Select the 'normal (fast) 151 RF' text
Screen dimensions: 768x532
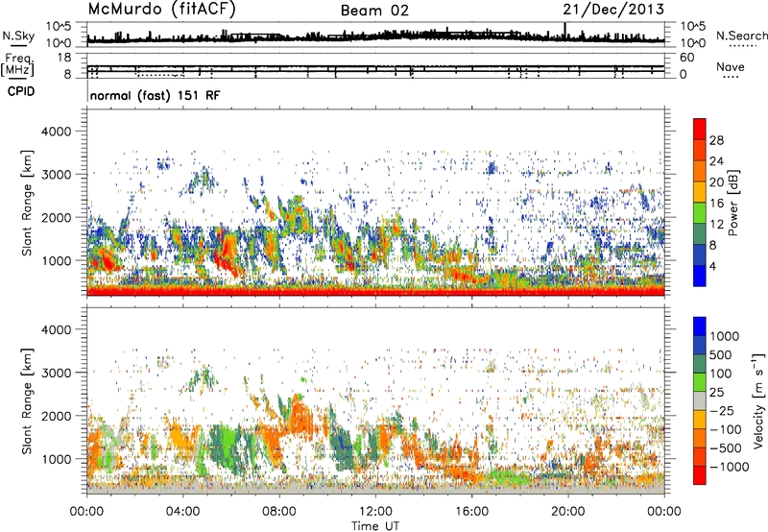click(156, 95)
